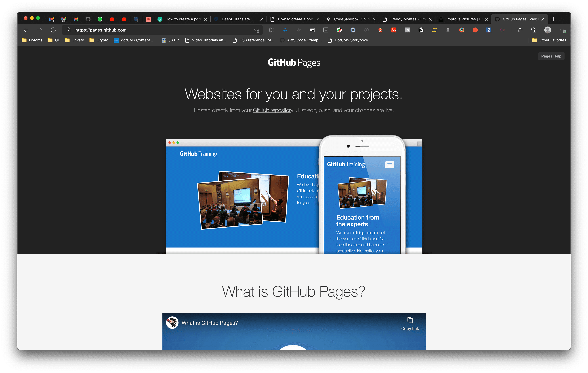
Task: Click Copy link on the video
Action: [x=410, y=324]
